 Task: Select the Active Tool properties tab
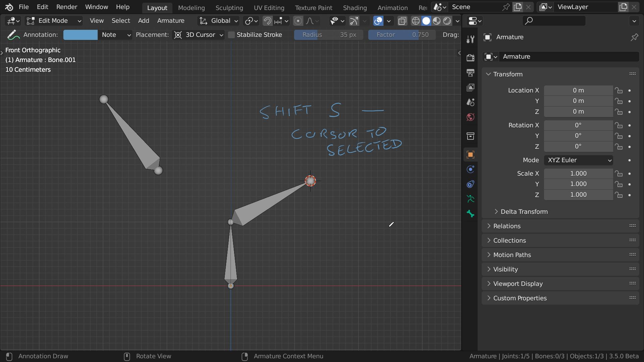click(x=471, y=39)
